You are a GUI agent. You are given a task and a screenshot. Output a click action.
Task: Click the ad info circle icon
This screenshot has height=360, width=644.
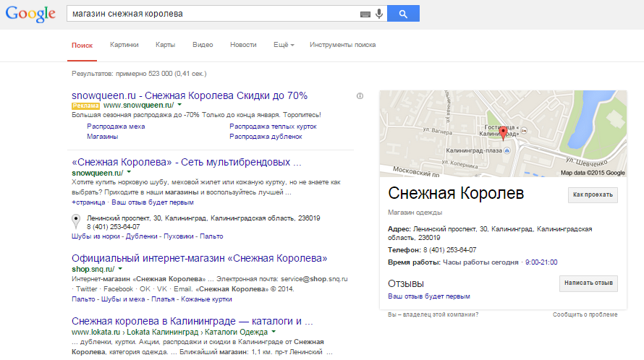pos(360,96)
